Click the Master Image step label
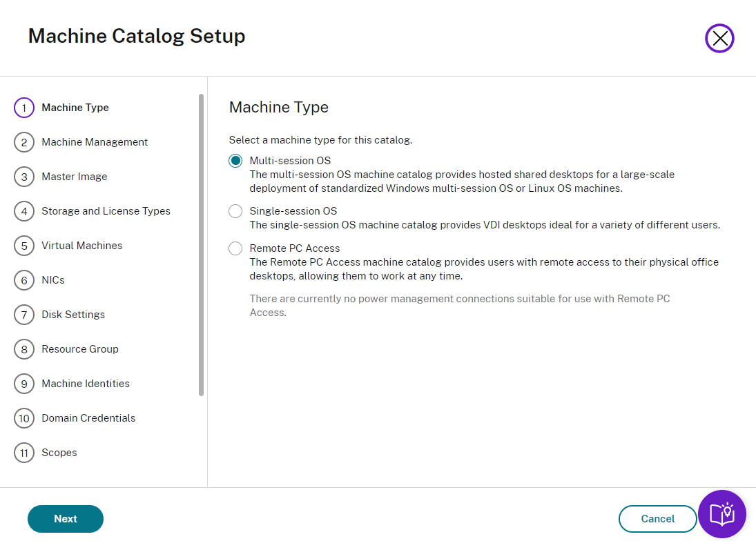Viewport: 756px width, 541px height. tap(75, 177)
